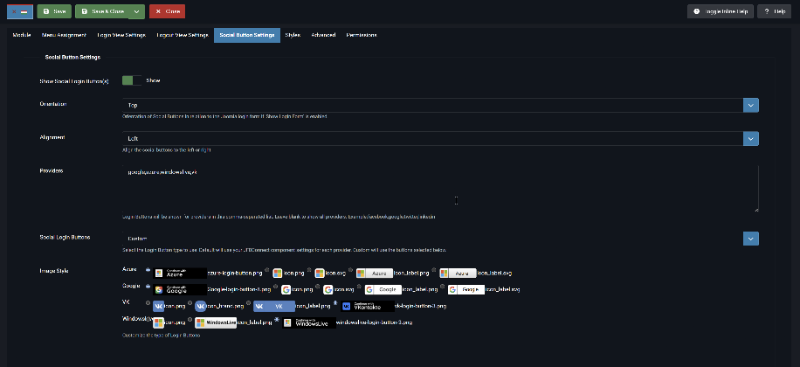Select Windows Live login-button png radio option
Image resolution: width=800 pixels, height=367 pixels.
coord(277,320)
